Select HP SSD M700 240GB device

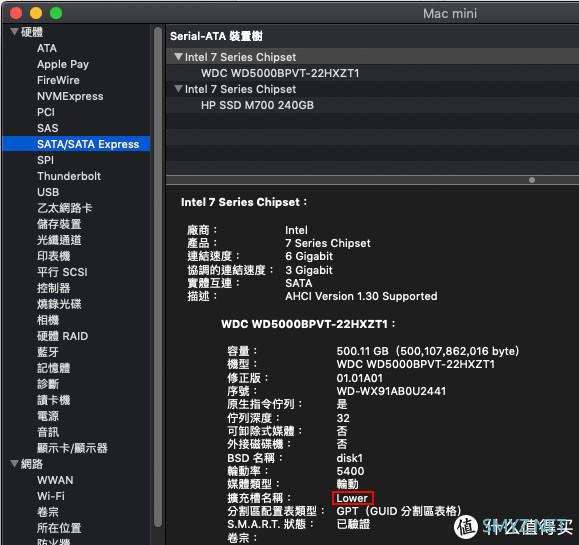(257, 105)
